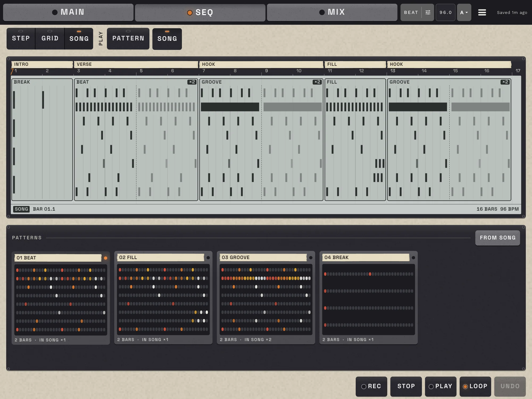
Task: Toggle the 02 FILL pattern indicator dot
Action: pyautogui.click(x=208, y=257)
